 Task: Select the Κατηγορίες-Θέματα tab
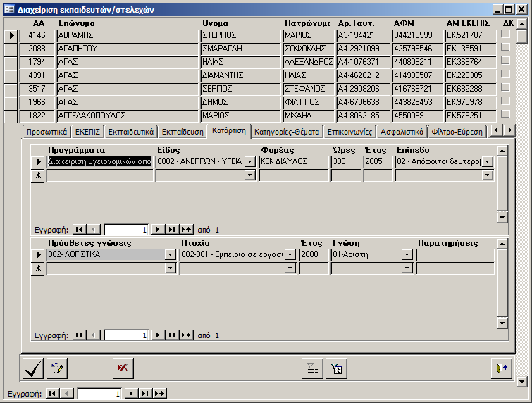287,131
